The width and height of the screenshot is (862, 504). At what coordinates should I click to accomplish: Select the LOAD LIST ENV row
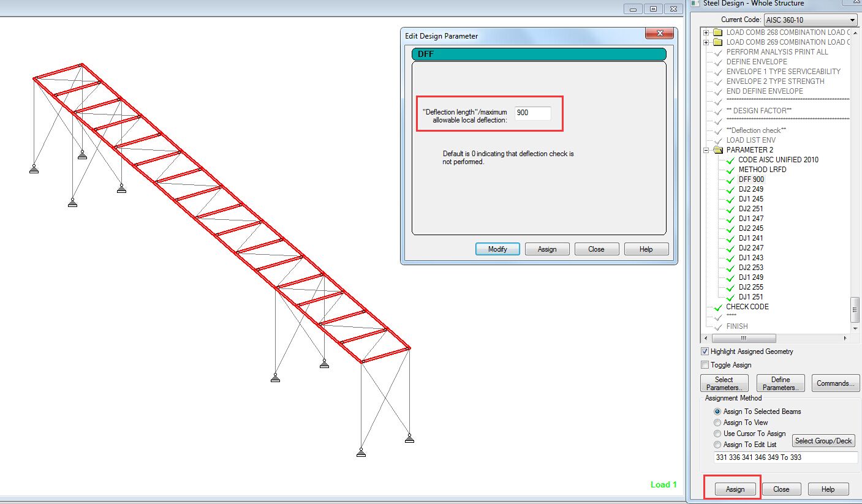pyautogui.click(x=752, y=140)
